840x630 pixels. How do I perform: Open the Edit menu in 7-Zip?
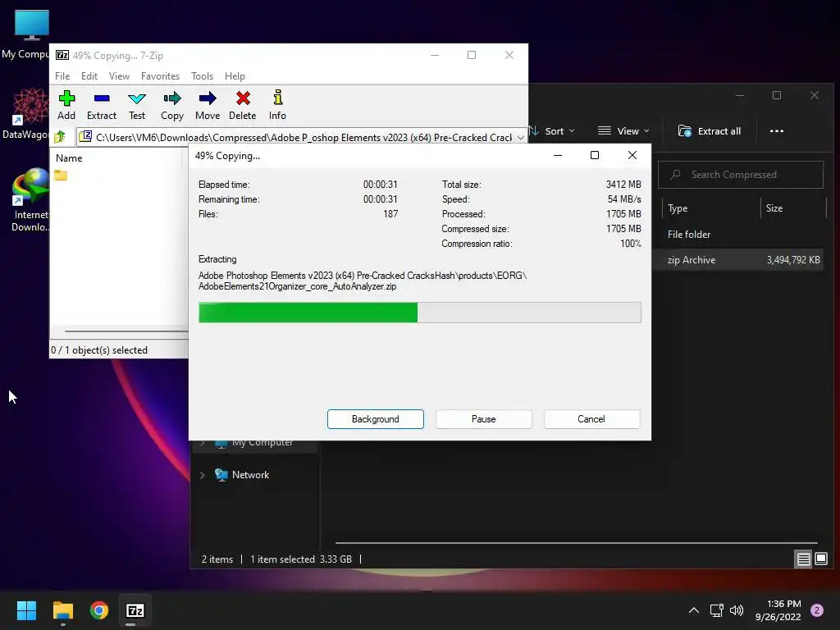point(89,76)
